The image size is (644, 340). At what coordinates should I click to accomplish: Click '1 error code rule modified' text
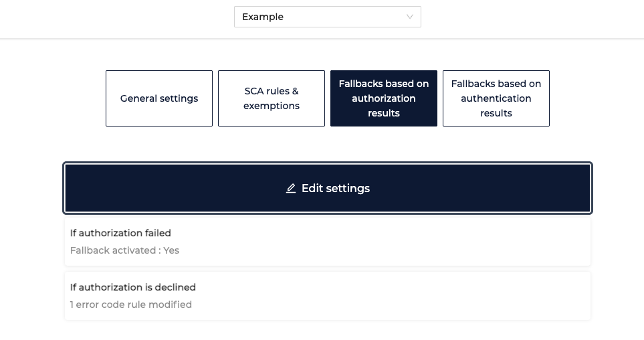tap(131, 305)
